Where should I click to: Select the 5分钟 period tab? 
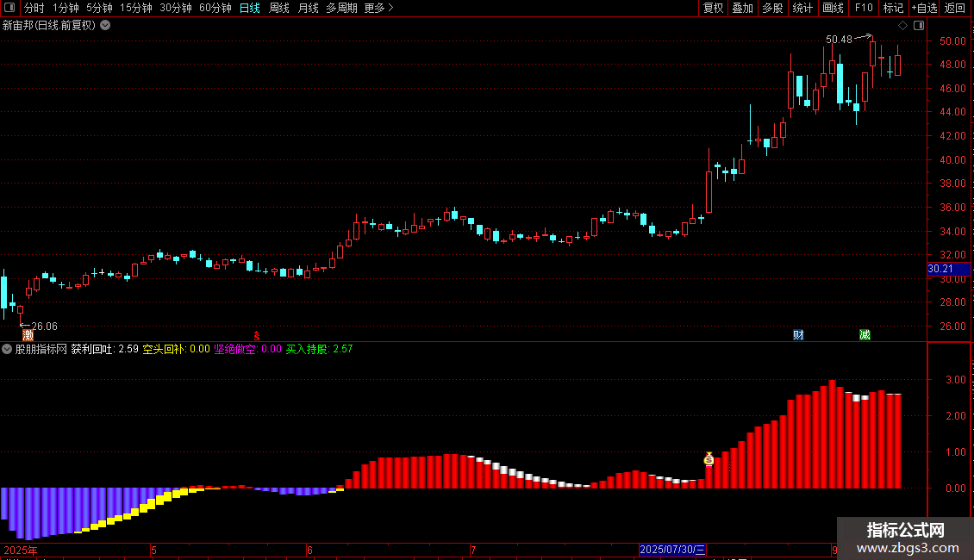tap(99, 8)
